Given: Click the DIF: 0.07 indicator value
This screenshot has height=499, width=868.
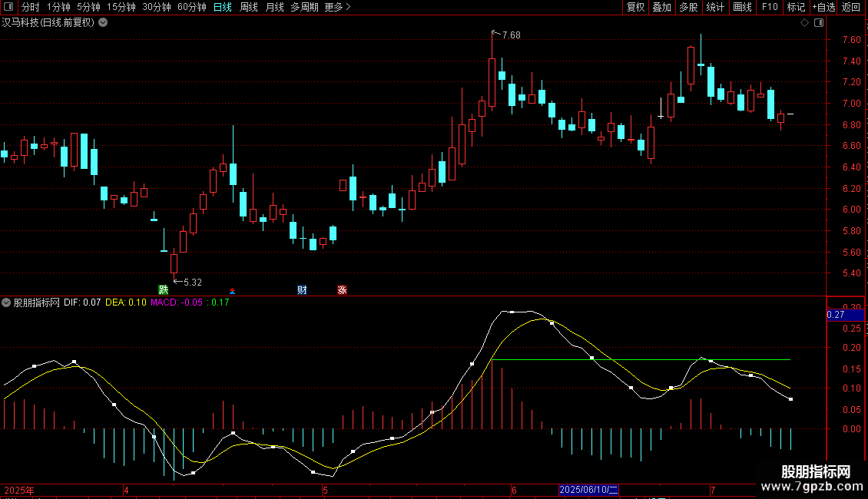Looking at the screenshot, I should click(x=82, y=302).
